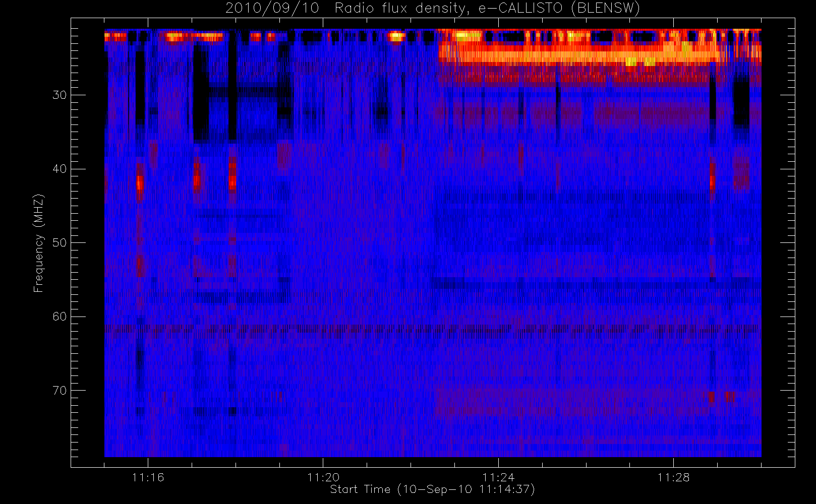The width and height of the screenshot is (816, 504).
Task: Click the small red spot near 71 MHz at 11:29
Action: (x=711, y=397)
